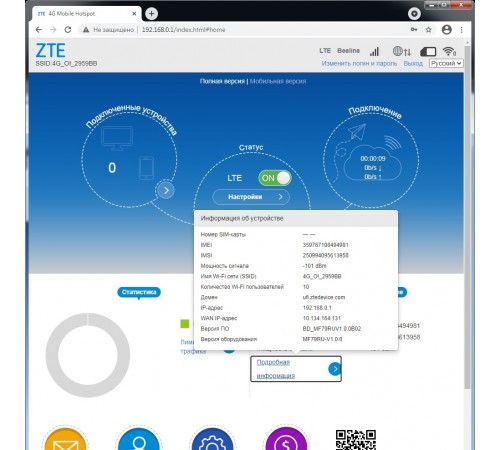Click the paper plane connection icon
This screenshot has width=500, height=450.
(x=357, y=132)
